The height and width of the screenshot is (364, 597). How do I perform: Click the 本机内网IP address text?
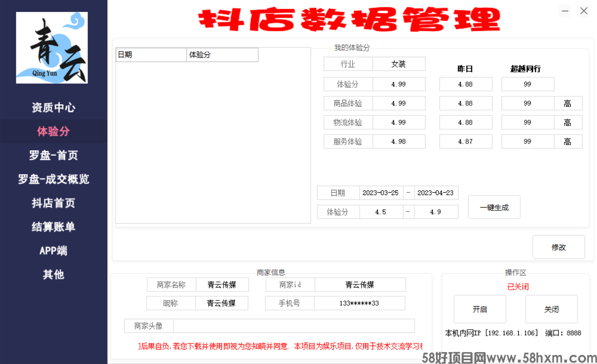click(491, 333)
